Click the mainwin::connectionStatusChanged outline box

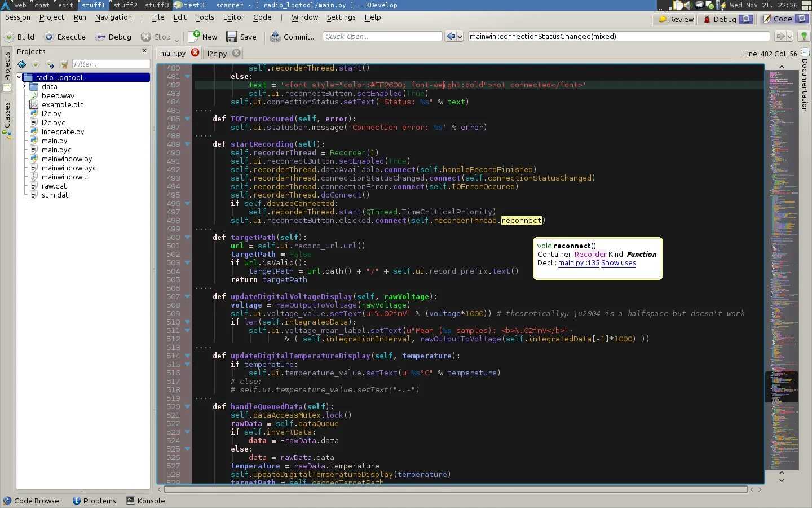click(x=619, y=36)
